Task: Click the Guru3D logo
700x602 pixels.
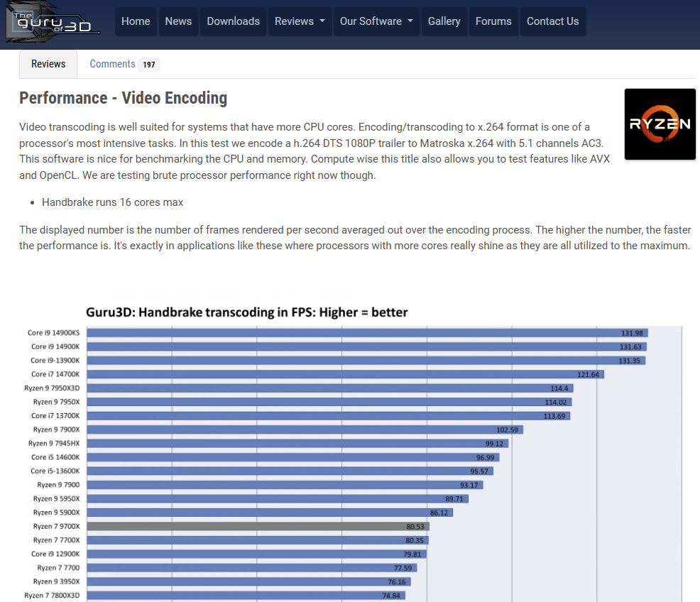Action: click(53, 21)
